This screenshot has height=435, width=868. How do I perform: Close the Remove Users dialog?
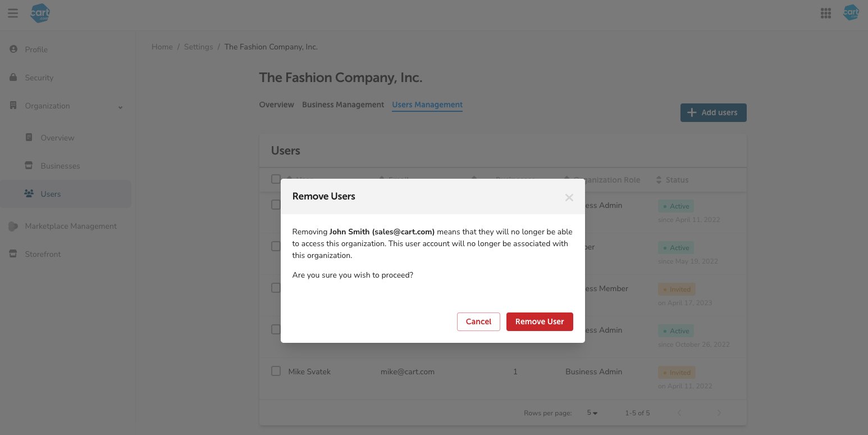pyautogui.click(x=569, y=197)
